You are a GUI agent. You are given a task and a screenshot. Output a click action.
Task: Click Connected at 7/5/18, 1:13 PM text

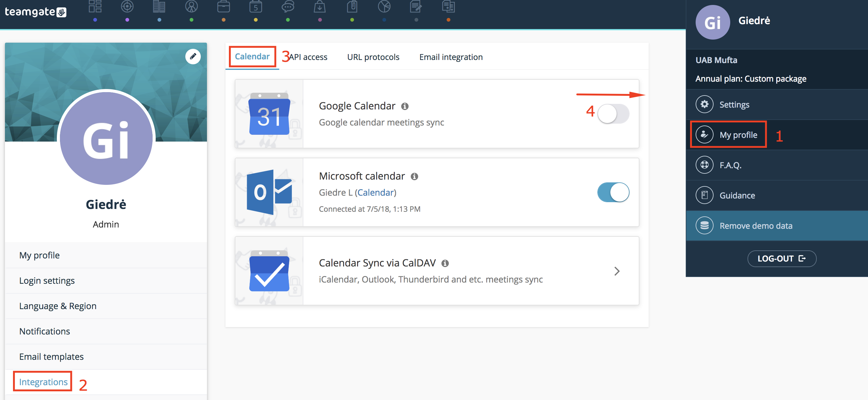pos(369,209)
